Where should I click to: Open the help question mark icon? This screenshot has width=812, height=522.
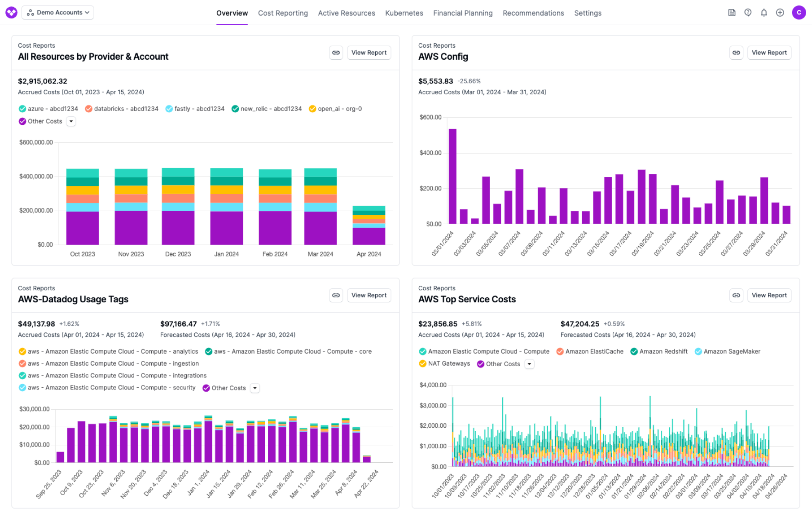[x=748, y=13]
